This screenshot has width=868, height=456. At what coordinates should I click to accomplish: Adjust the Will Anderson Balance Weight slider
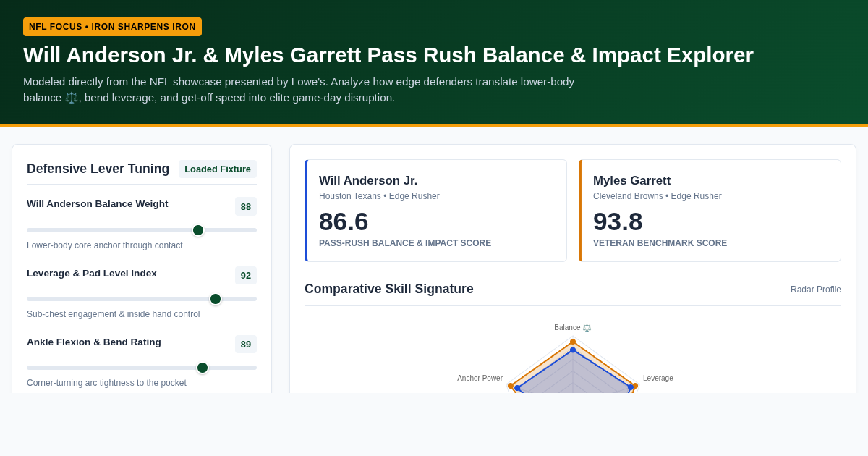coord(142,230)
